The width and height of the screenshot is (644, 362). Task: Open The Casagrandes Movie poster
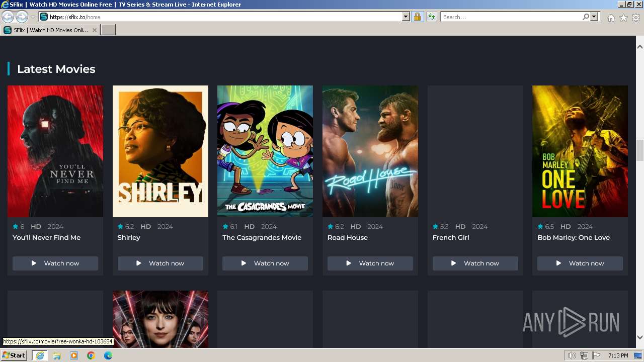pos(265,151)
